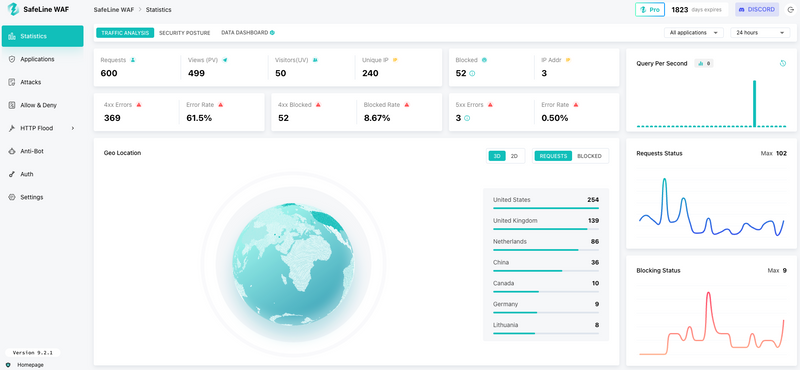
Task: Click the Auth key icon
Action: point(12,174)
